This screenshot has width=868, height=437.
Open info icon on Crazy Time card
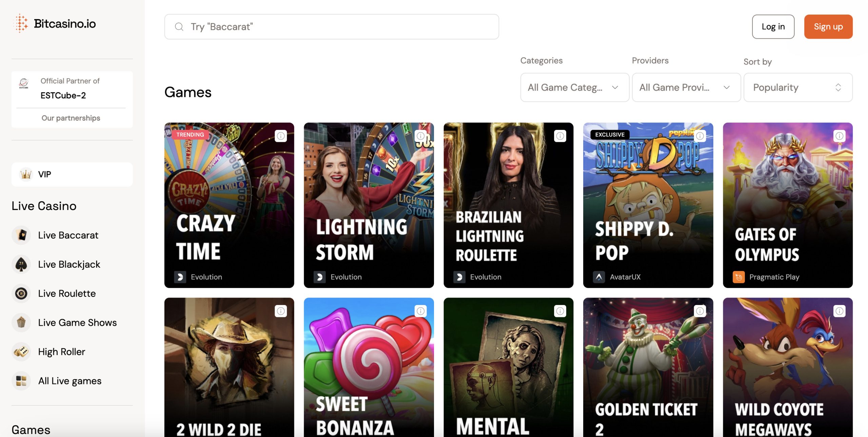click(x=281, y=136)
